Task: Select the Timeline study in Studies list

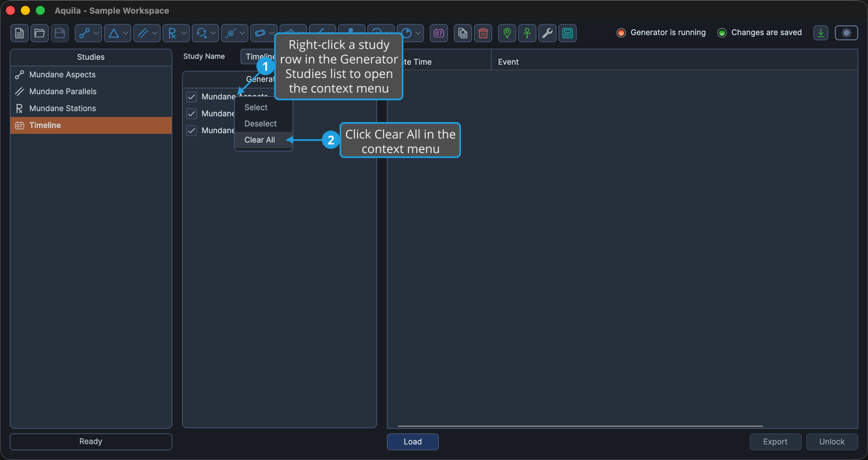Action: (91, 125)
